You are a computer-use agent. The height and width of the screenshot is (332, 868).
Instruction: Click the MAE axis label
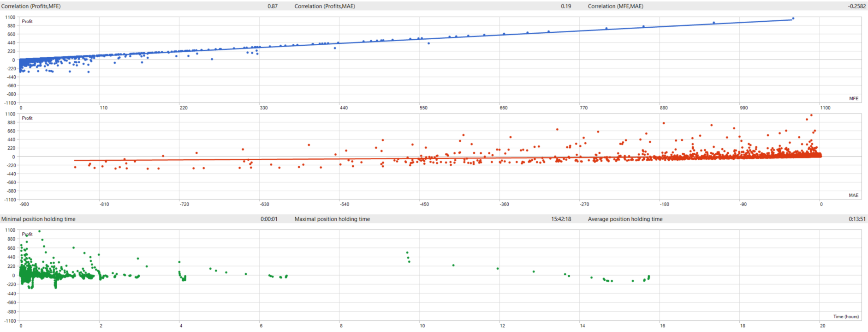pyautogui.click(x=854, y=195)
